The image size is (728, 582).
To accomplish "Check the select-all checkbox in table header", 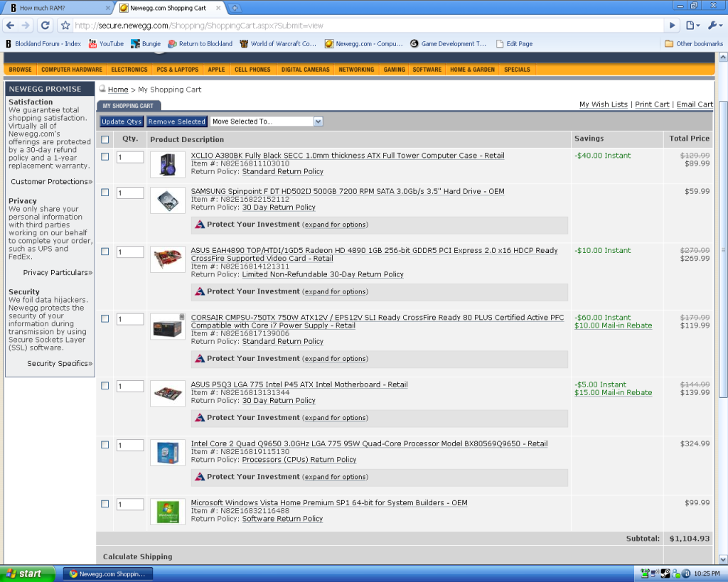I will point(105,139).
